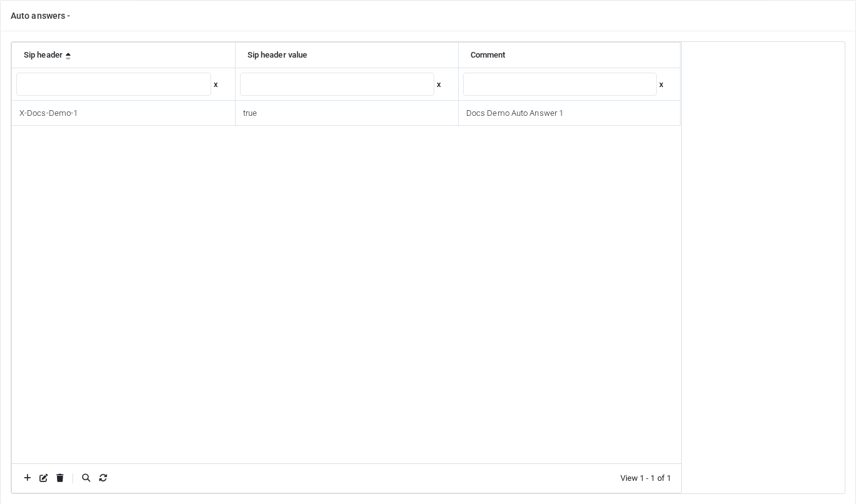
Task: Click the 'View 1 - 1 of 1' pager text
Action: pos(645,478)
